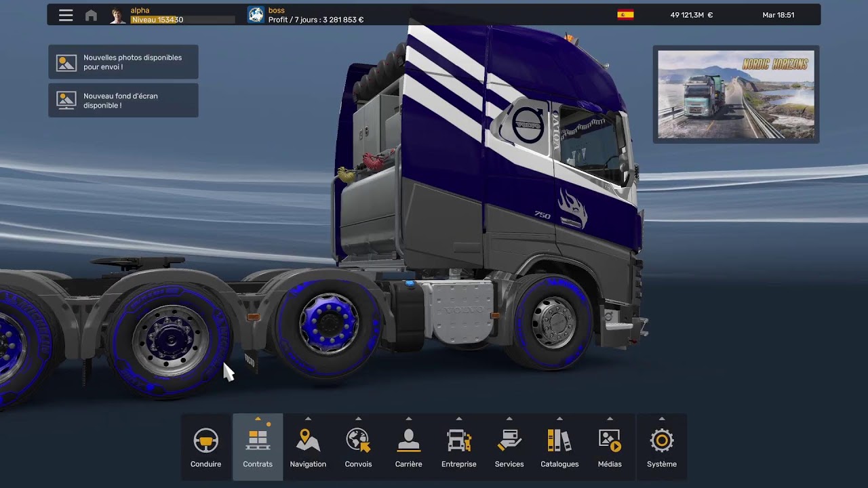Click the 49 121,3M € balance

click(692, 15)
